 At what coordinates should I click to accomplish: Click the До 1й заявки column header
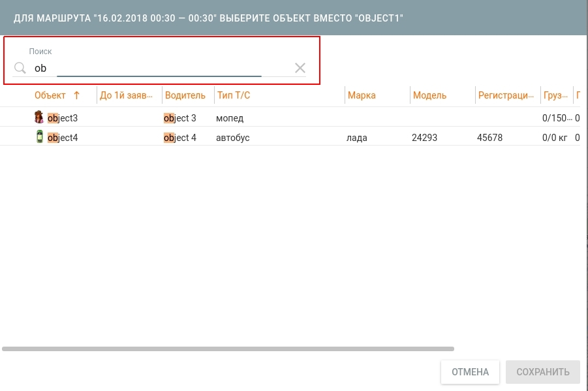[x=126, y=95]
